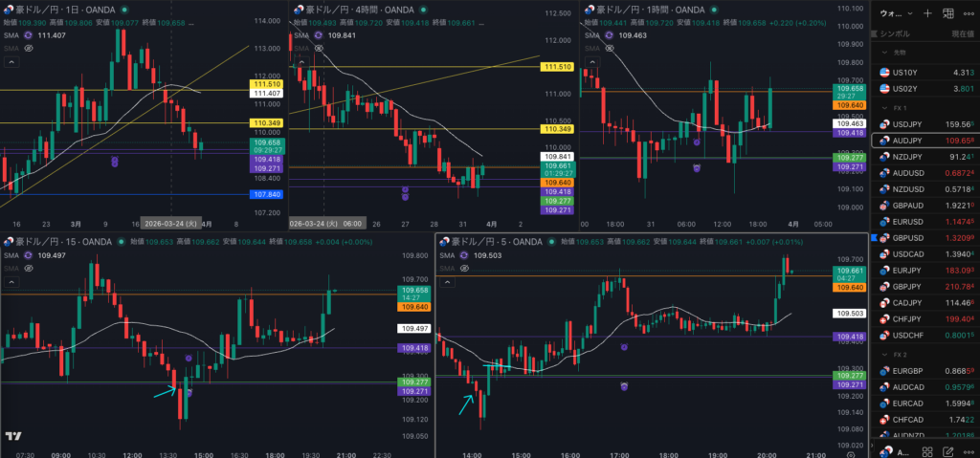The height and width of the screenshot is (458, 980).
Task: Click the yellow 110.349 price line label on daily chart
Action: [265, 123]
